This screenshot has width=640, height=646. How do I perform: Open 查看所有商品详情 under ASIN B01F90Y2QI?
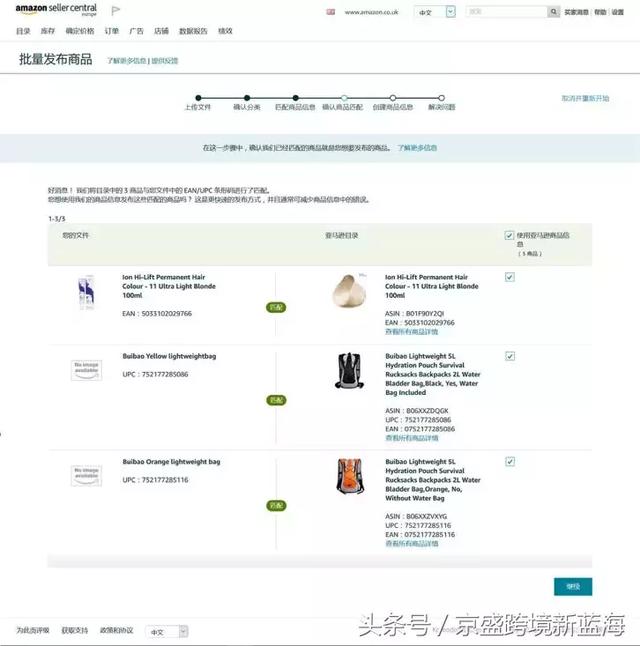point(411,332)
